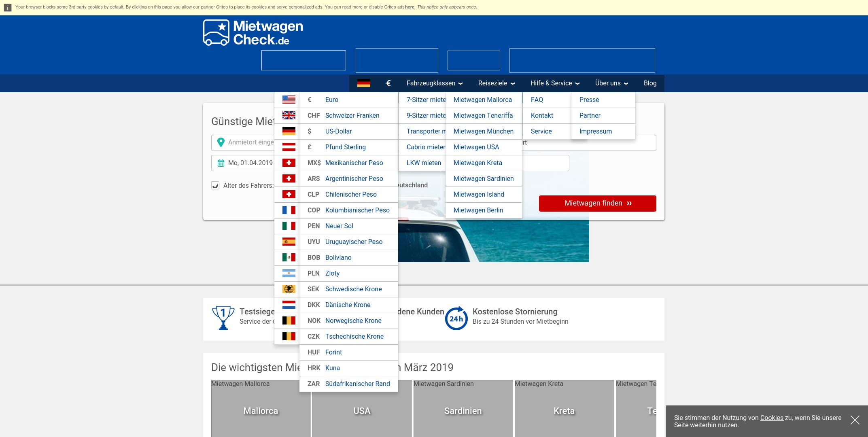Open the Sardinien destination thumbnail
This screenshot has height=437, width=868.
coord(463,408)
